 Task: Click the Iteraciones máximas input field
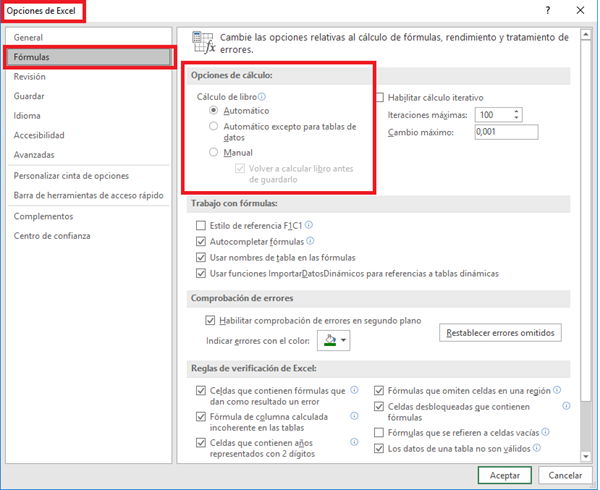[494, 115]
